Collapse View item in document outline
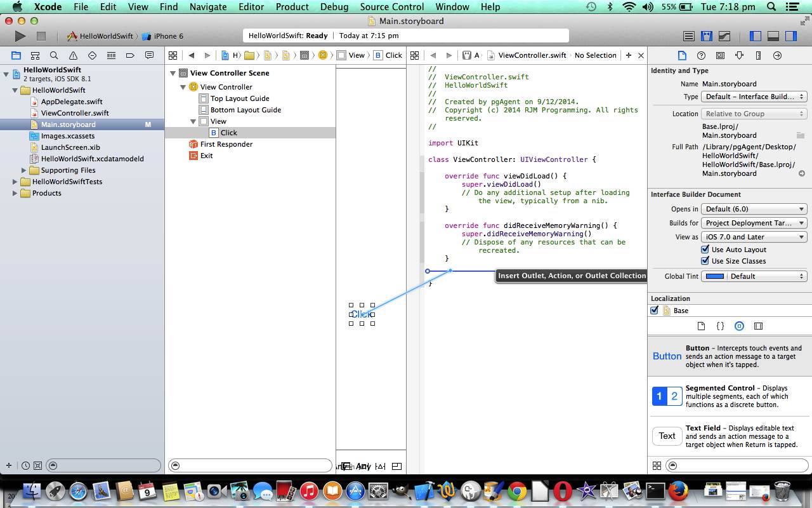 point(193,121)
